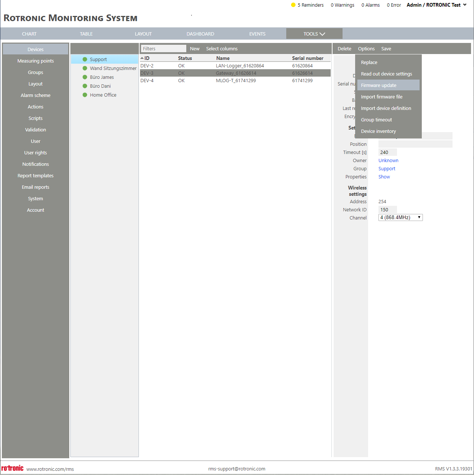474x476 pixels.
Task: Open Alarm scheme settings
Action: click(36, 95)
